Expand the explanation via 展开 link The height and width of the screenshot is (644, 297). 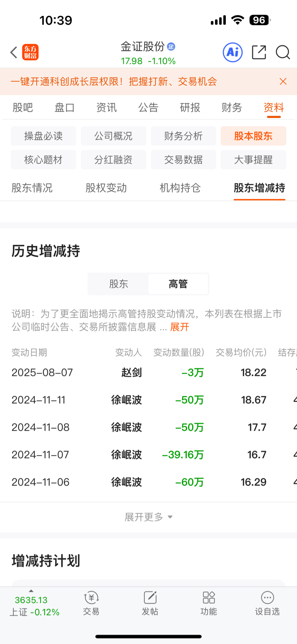(180, 327)
